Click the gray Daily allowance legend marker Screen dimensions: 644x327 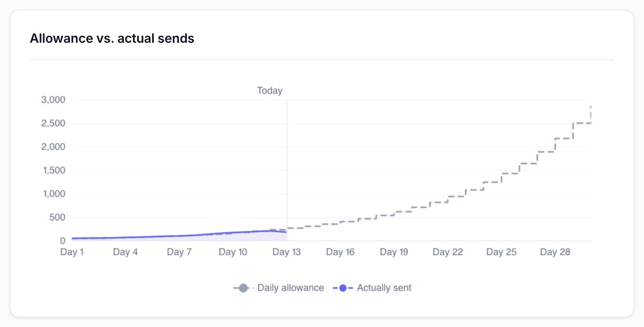tap(243, 288)
